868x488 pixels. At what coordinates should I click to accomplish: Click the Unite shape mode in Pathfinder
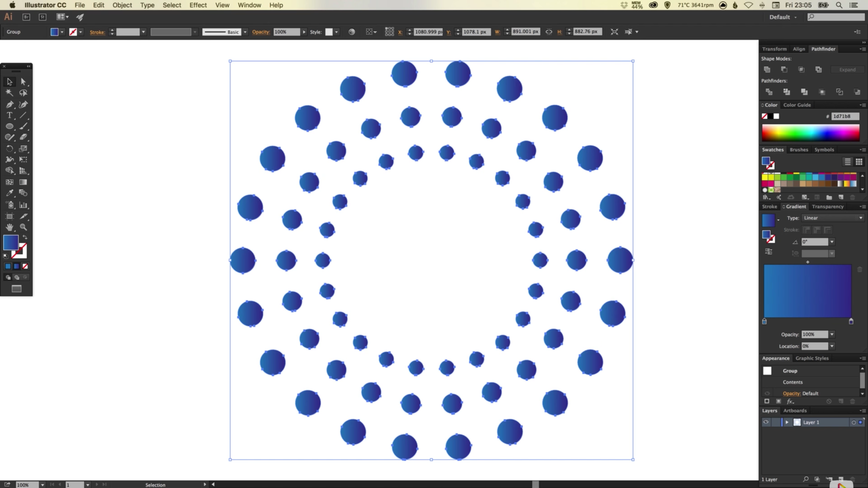(x=767, y=69)
